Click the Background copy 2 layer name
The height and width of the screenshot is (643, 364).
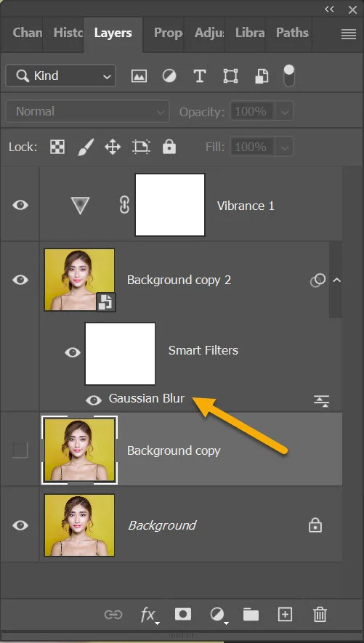pyautogui.click(x=179, y=280)
